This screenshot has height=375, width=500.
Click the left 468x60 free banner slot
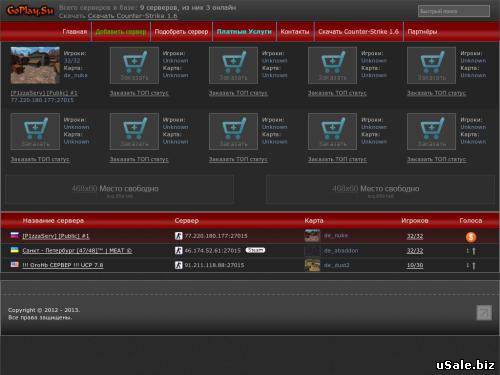tap(119, 189)
